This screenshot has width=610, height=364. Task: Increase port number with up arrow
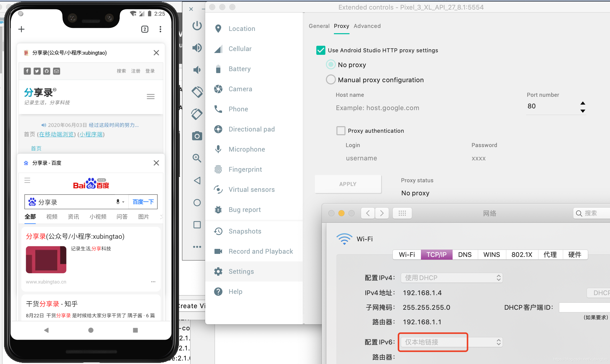[583, 103]
